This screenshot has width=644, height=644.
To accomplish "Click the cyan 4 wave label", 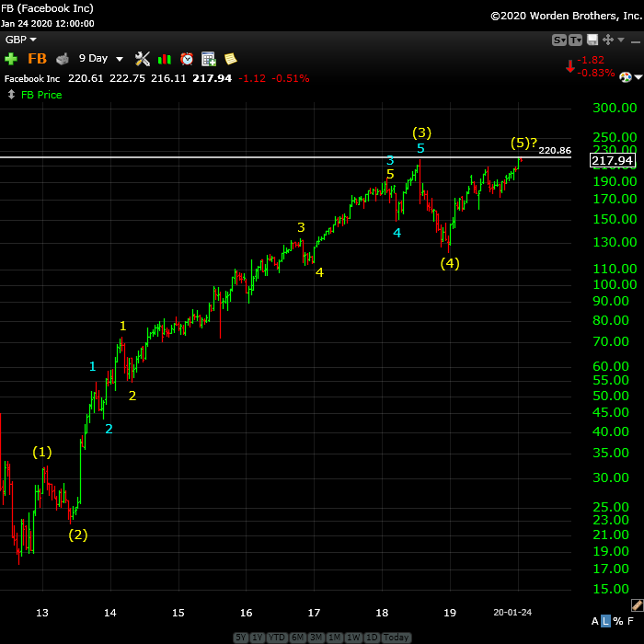I will [397, 233].
